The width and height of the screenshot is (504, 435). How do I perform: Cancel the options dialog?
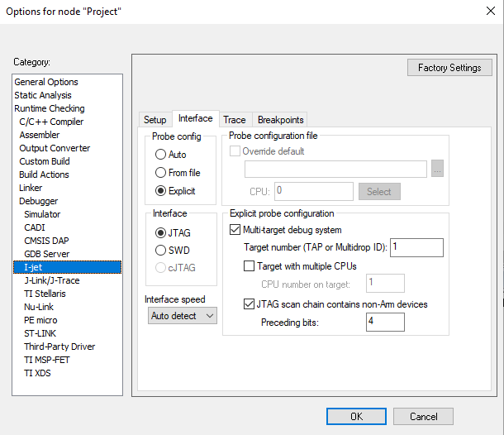423,416
